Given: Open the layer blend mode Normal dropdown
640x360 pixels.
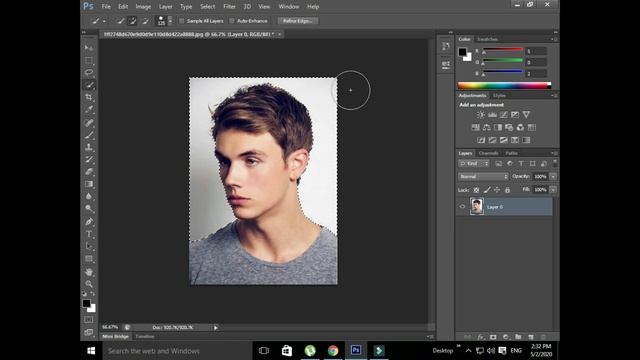Looking at the screenshot, I should (x=483, y=176).
